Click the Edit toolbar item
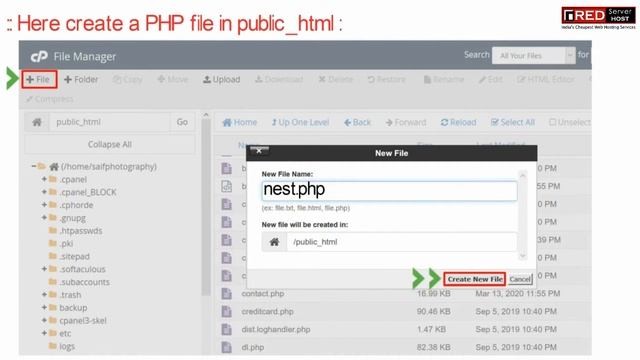The width and height of the screenshot is (640, 360). [491, 79]
